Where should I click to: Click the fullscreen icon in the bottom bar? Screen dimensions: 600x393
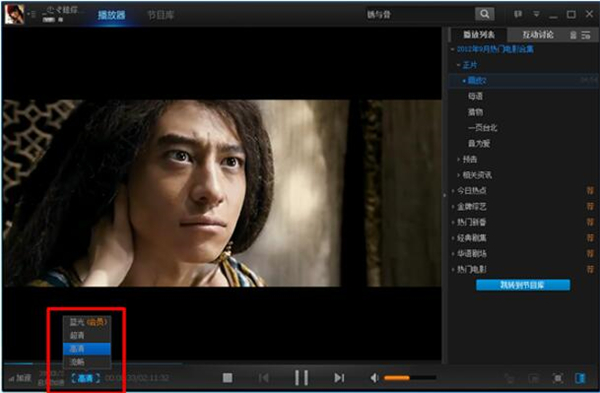(x=558, y=378)
